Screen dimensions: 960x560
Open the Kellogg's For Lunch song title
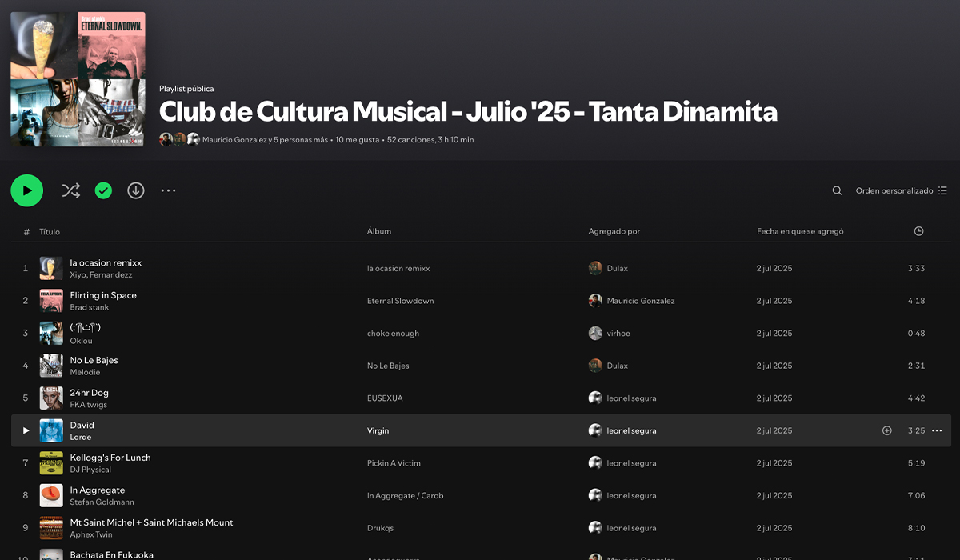[110, 458]
